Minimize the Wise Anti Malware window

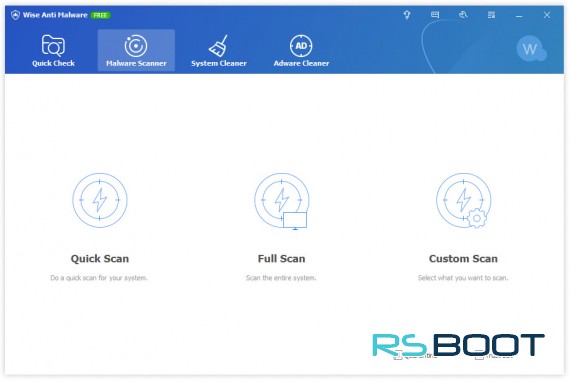519,15
